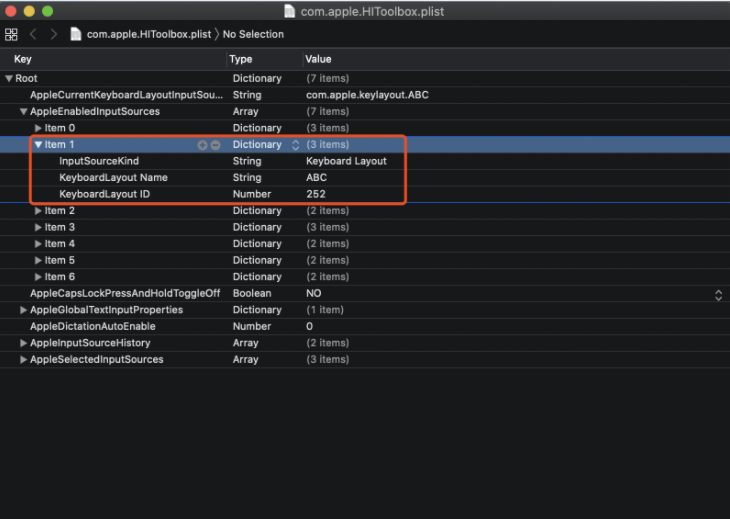Click the plist file icon in breadcrumb
The width and height of the screenshot is (730, 519).
coord(77,34)
